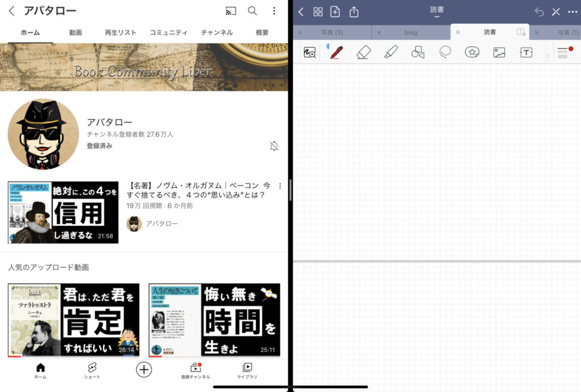Switch to the blog document tab
This screenshot has width=581, height=392.
click(x=411, y=32)
